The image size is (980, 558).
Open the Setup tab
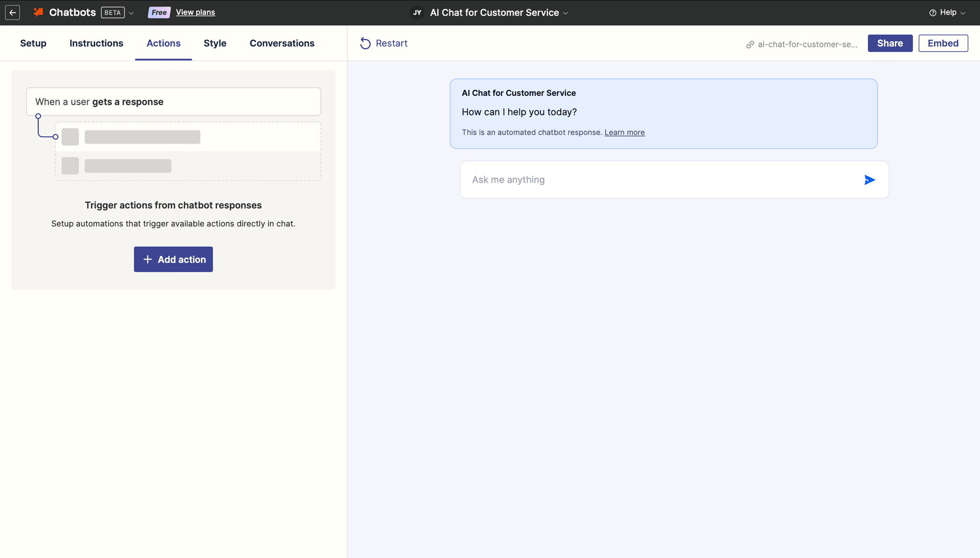(x=32, y=43)
